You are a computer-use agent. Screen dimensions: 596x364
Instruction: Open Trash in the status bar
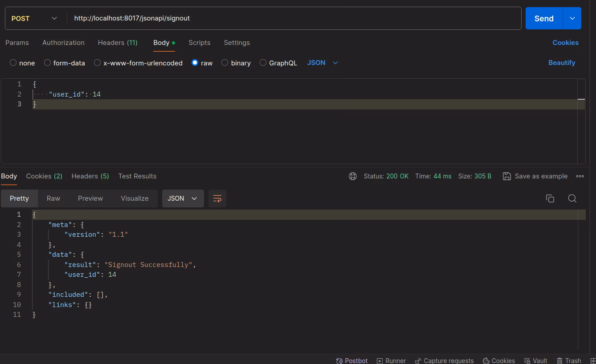point(569,360)
